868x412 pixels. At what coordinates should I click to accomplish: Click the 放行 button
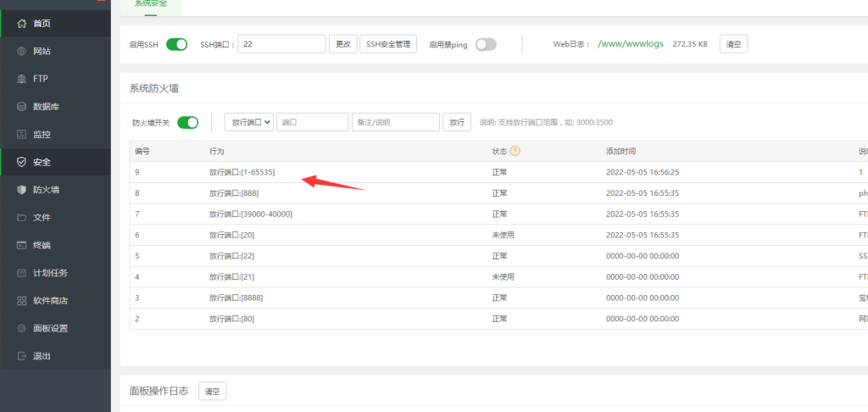coord(457,122)
